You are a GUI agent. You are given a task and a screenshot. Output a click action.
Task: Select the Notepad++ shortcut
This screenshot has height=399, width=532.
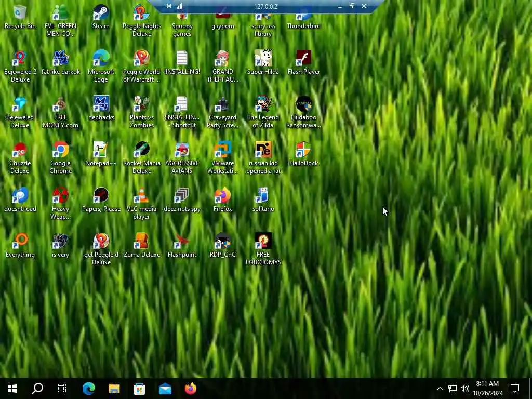[101, 154]
